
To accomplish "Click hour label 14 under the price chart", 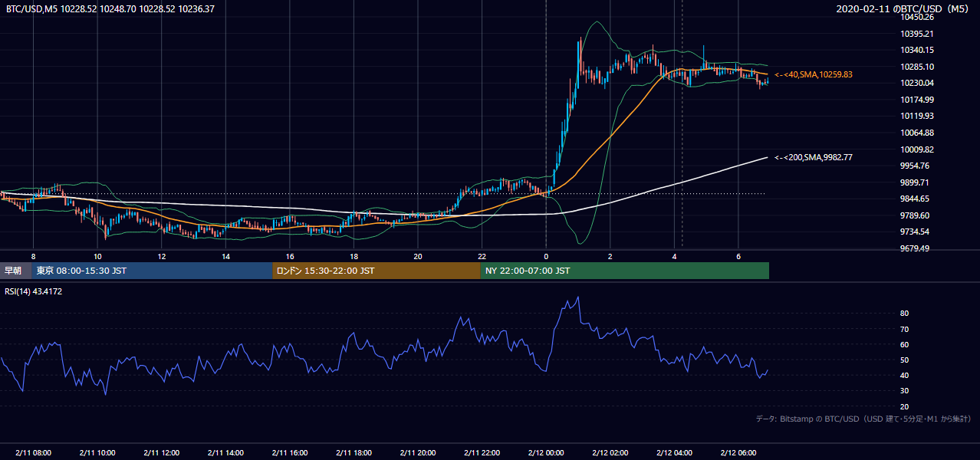I will (x=225, y=256).
